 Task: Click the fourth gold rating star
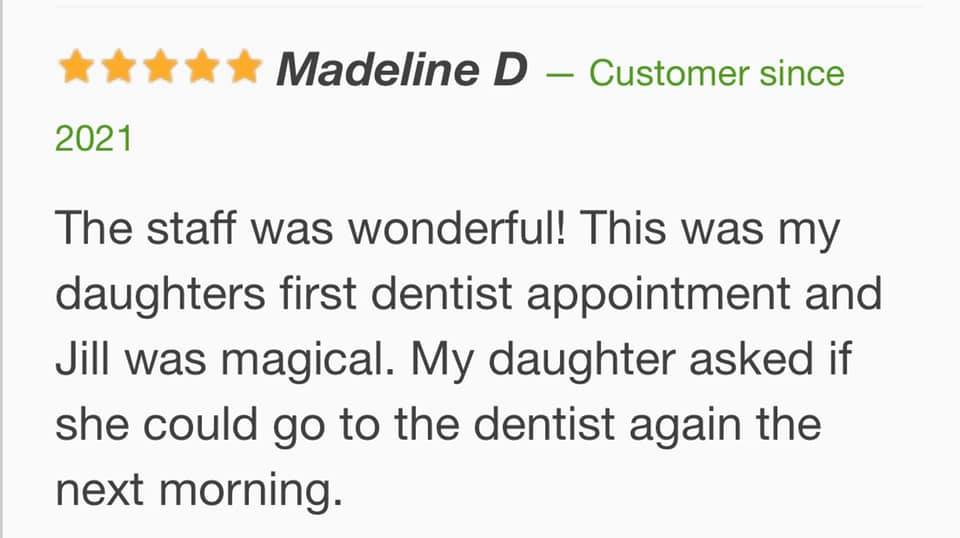202,66
